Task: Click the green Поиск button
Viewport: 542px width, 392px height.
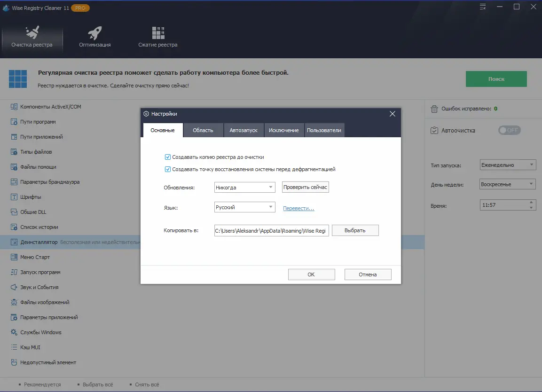Action: pyautogui.click(x=496, y=79)
